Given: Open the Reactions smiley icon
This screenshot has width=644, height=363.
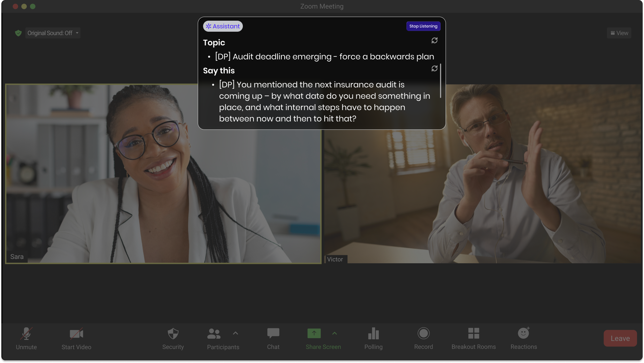Looking at the screenshot, I should (523, 334).
